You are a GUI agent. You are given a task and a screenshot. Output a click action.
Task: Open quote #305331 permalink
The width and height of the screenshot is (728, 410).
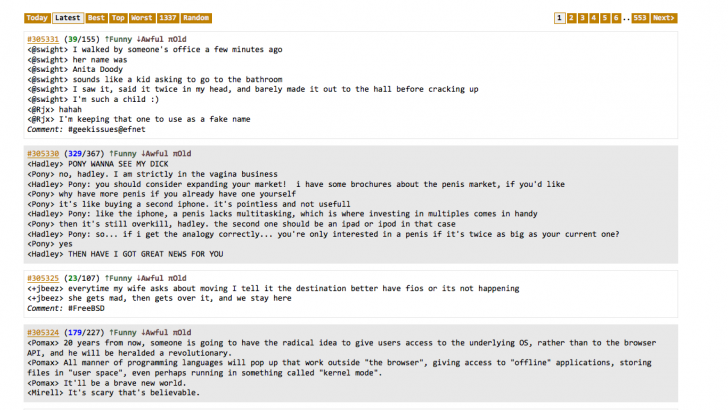[x=43, y=39]
